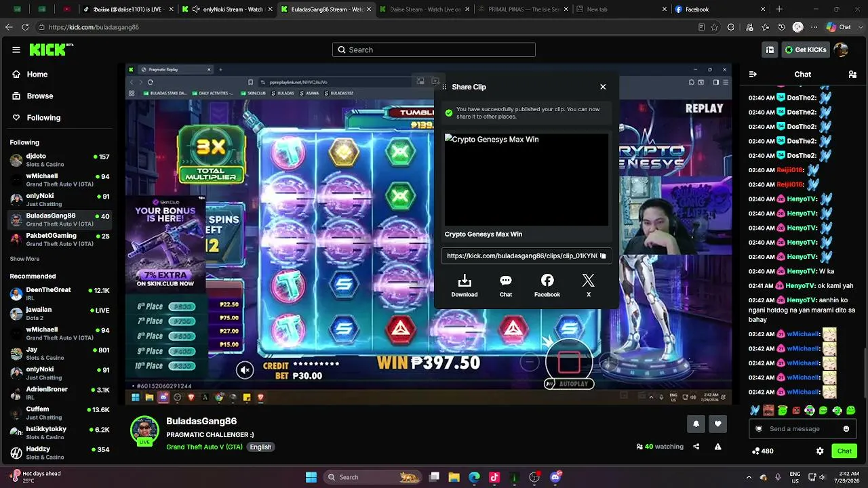Open File Explorer from the taskbar
The height and width of the screenshot is (488, 868).
454,477
